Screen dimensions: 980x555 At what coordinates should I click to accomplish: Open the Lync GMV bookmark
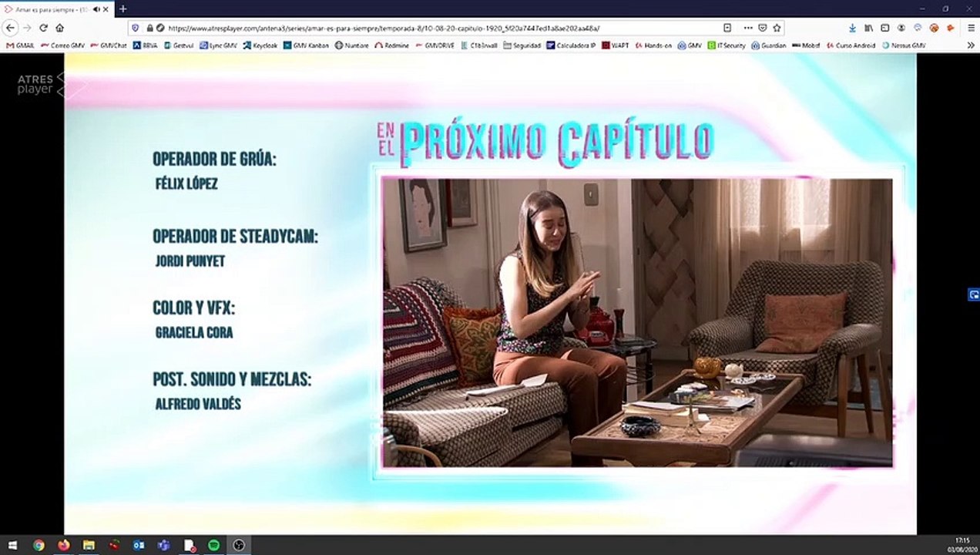click(219, 45)
